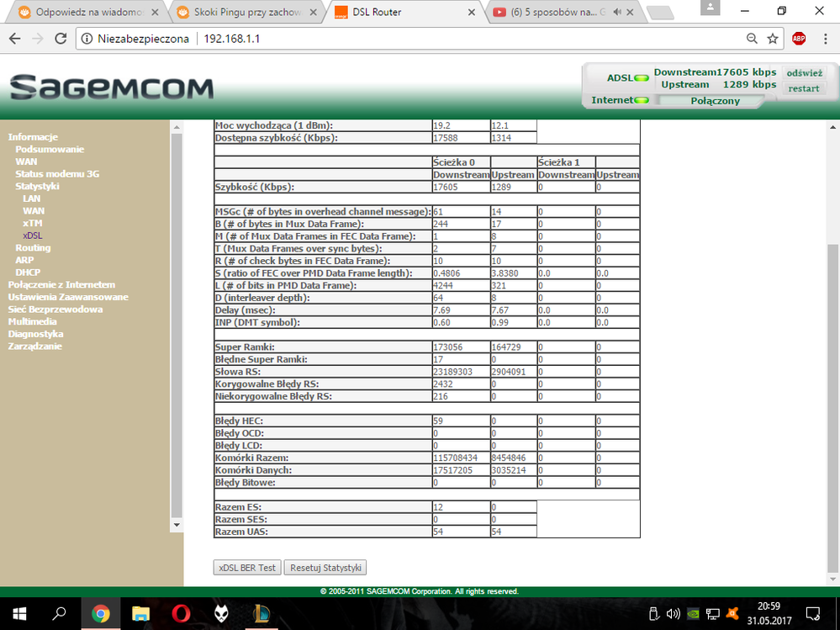Click the Resetuj Statystyki button

325,568
